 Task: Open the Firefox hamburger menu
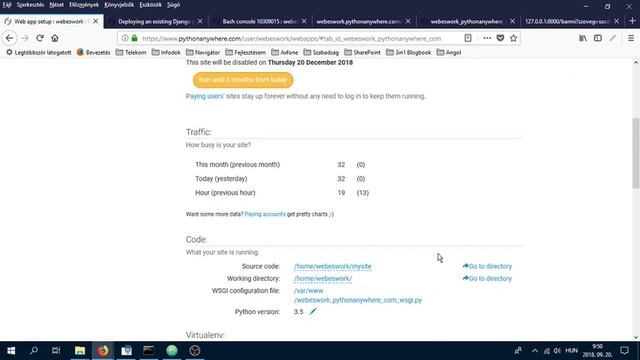[x=631, y=38]
